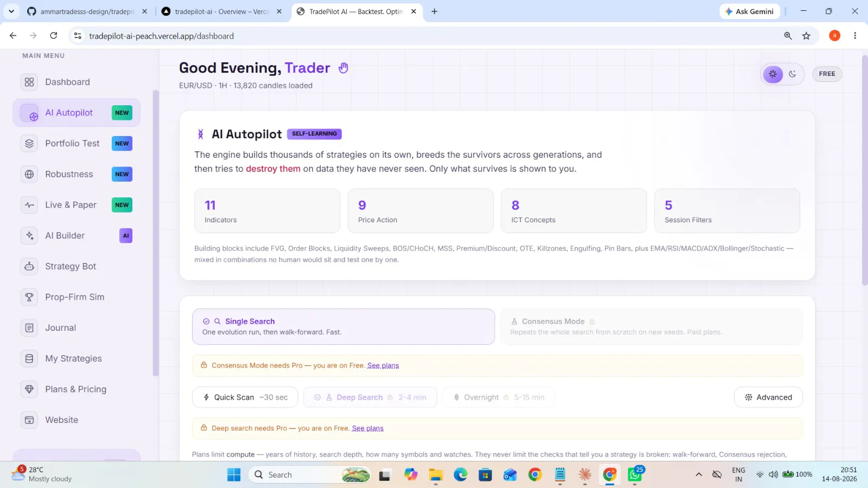Reload the current page
Screen dimensions: 868x488
pos(54,36)
